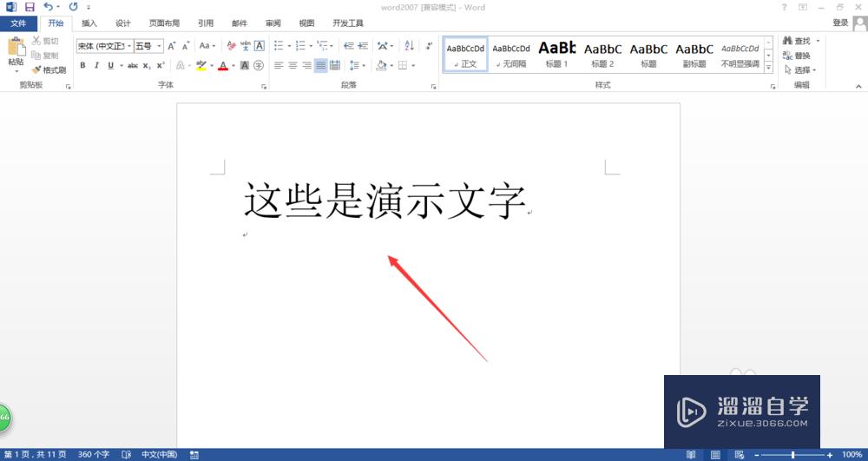Click the page number indicator in status bar
868x461 pixels.
tap(36, 455)
